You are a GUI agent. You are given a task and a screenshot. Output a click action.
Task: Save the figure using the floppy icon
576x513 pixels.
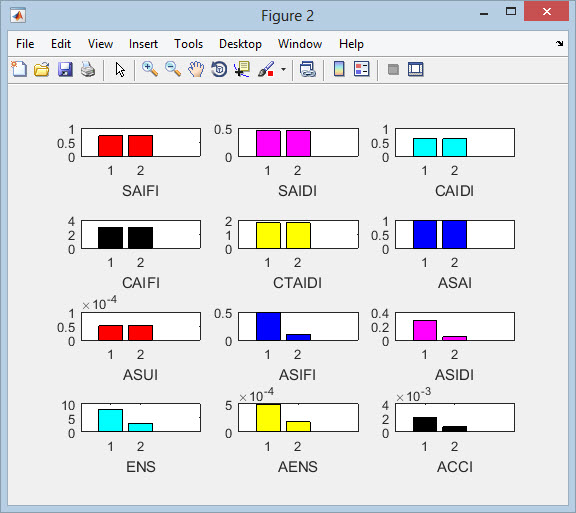(65, 69)
